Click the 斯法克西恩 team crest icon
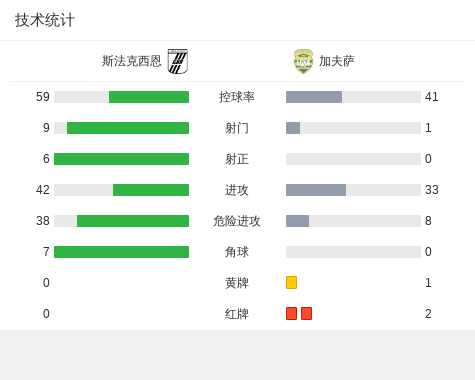Screen dimensions: 475x380 [178, 61]
